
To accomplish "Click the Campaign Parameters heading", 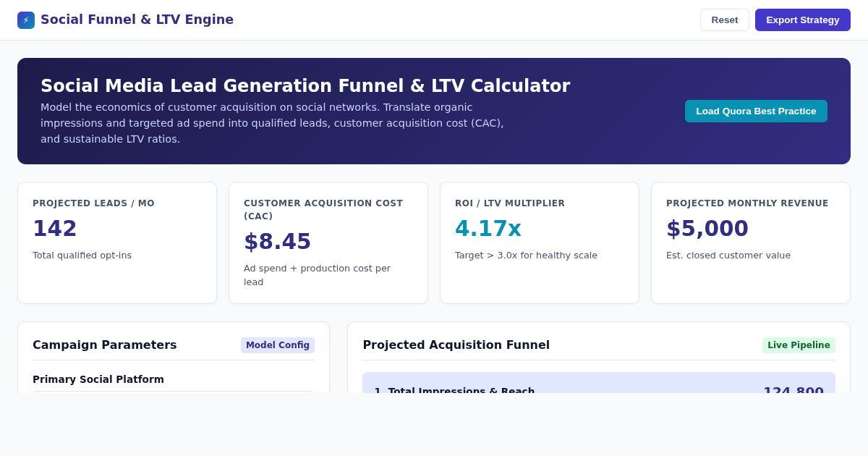I will [105, 345].
